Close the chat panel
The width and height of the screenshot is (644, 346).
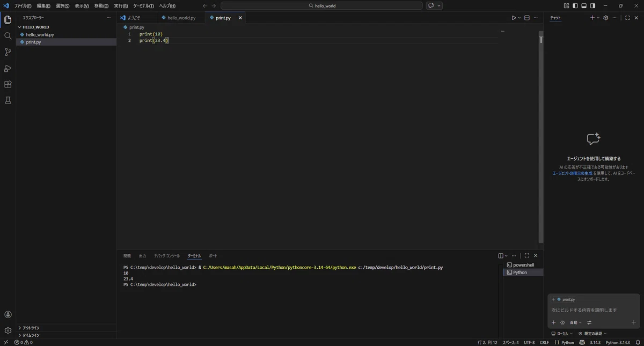(x=636, y=18)
